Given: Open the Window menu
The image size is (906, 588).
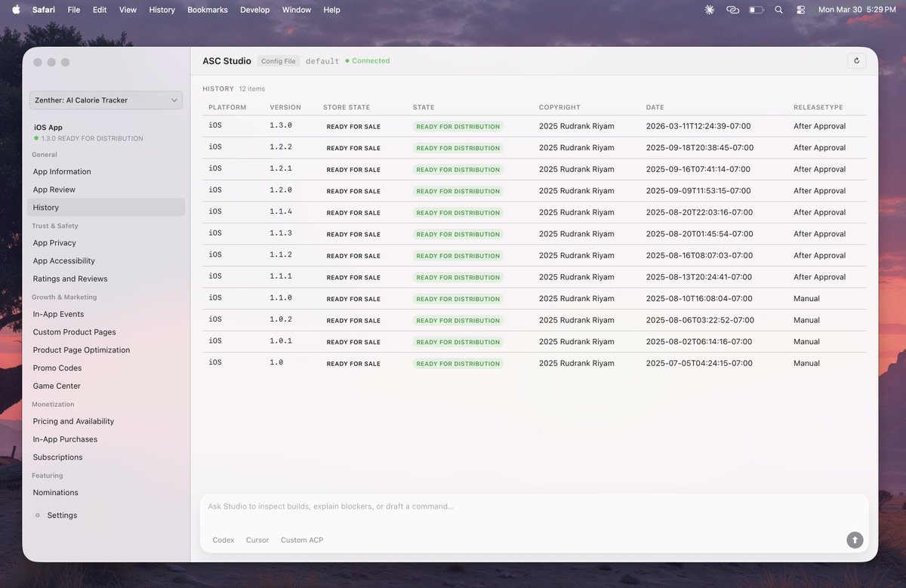Looking at the screenshot, I should point(297,10).
